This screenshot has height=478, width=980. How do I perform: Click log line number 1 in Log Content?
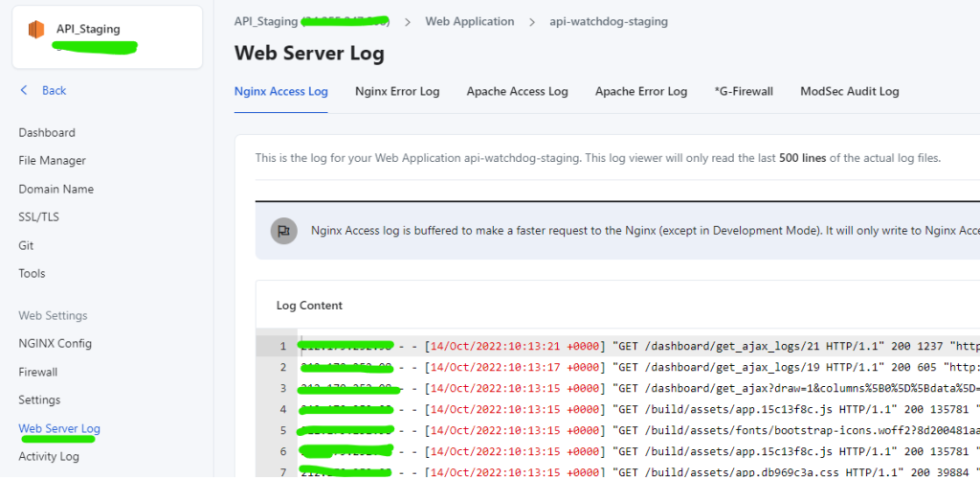pyautogui.click(x=283, y=346)
